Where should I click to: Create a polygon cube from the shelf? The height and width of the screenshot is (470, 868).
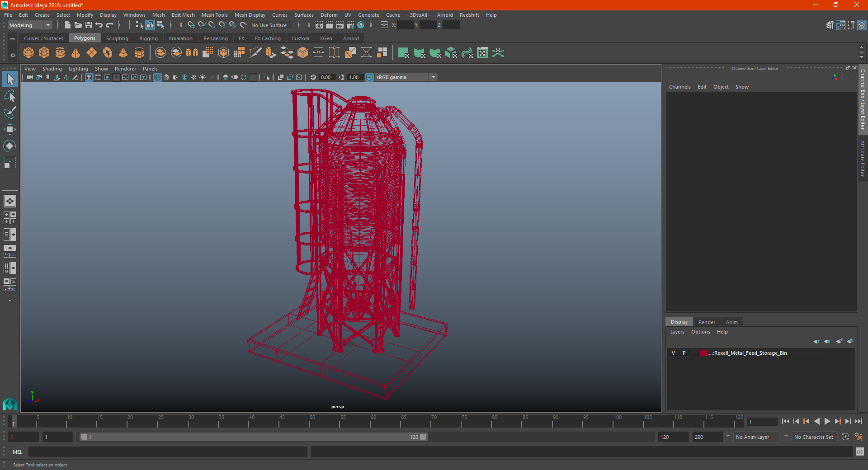tap(44, 53)
